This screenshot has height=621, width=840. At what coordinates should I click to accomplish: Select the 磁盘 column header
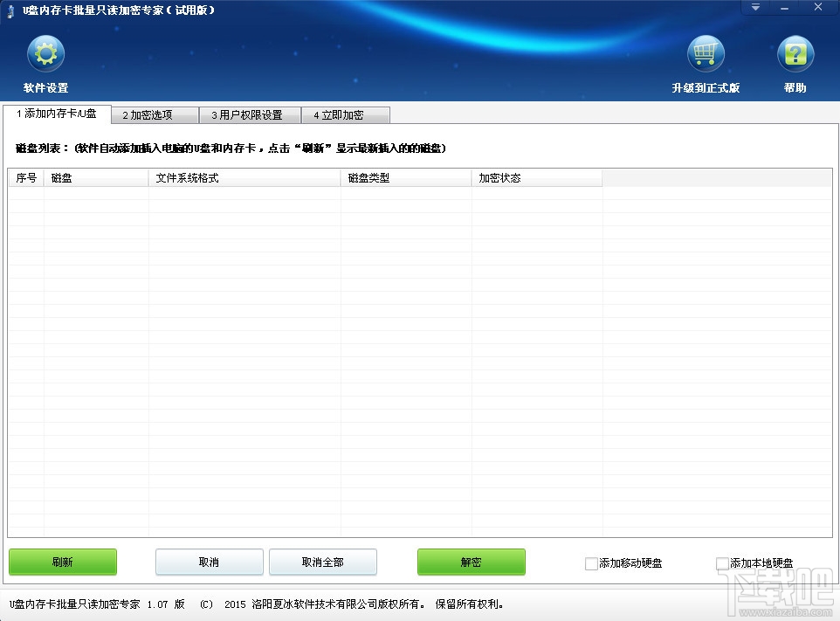[x=62, y=177]
